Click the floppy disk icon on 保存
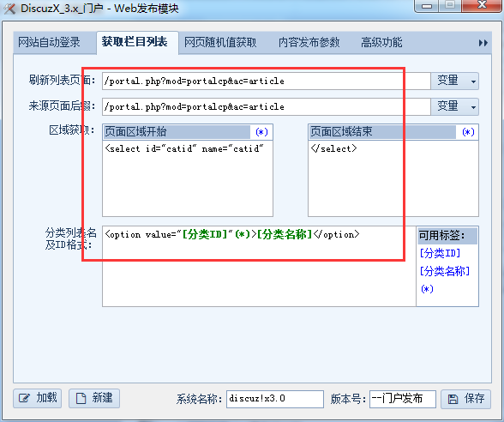Viewport: 504px width, 422px height. click(453, 399)
